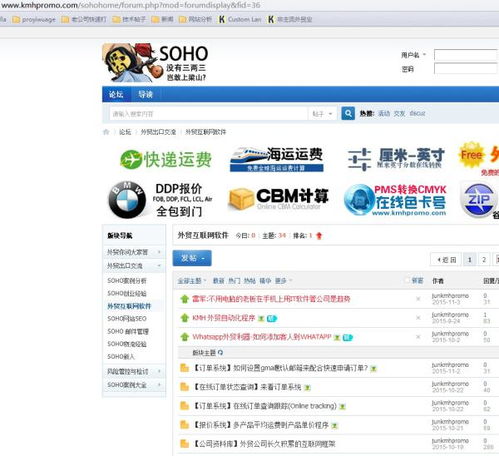Click the blue search magnifier button
499x456 pixels.
348,114
